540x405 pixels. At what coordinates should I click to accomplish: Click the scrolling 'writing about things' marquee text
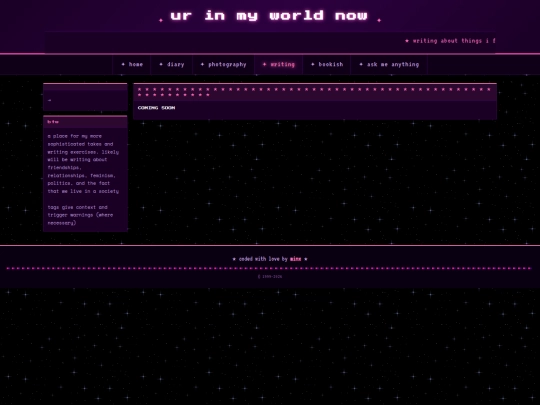tap(450, 41)
